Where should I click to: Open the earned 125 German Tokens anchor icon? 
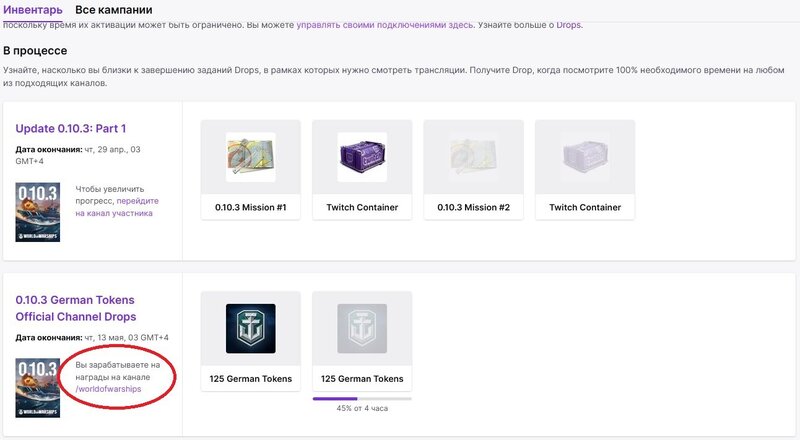(251, 328)
